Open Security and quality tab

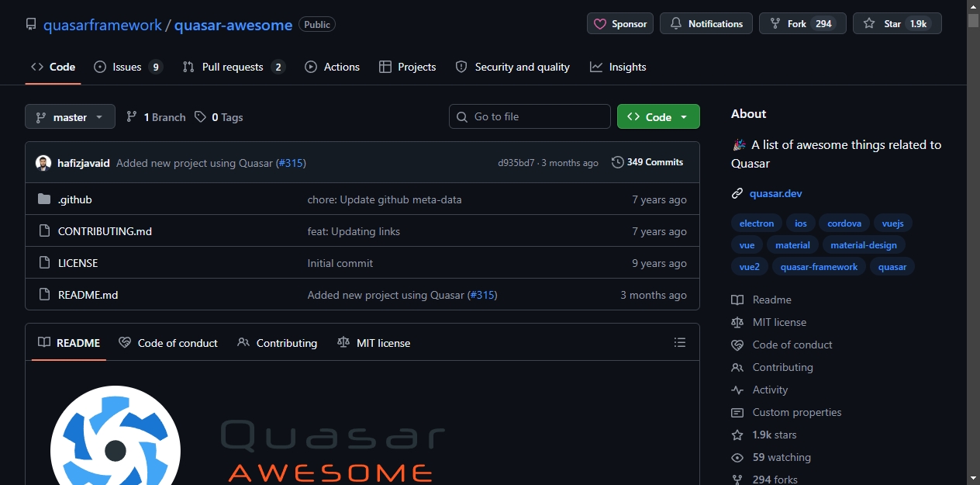pyautogui.click(x=512, y=67)
